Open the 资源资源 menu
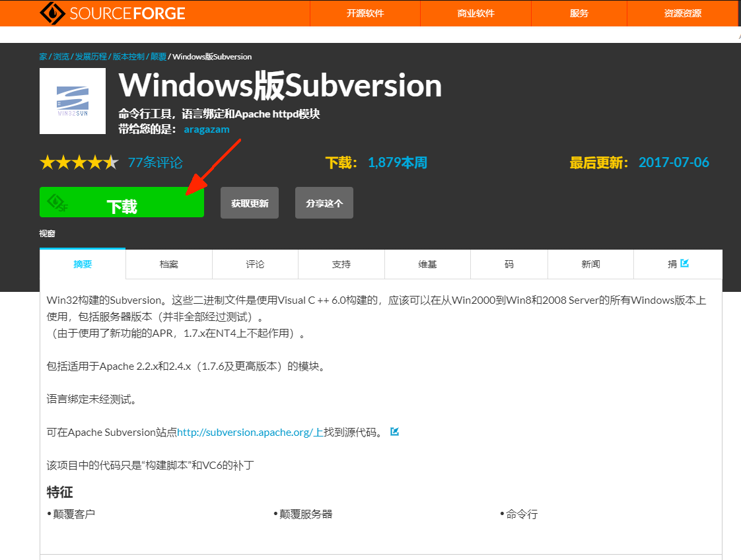Viewport: 741px width, 560px height. (682, 13)
